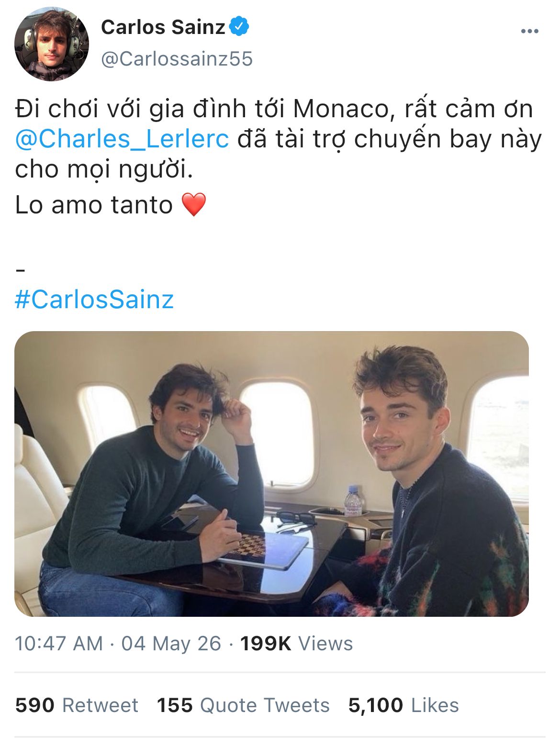The height and width of the screenshot is (746, 560).
Task: Open the Carlos Sainz profile avatar
Action: [51, 44]
